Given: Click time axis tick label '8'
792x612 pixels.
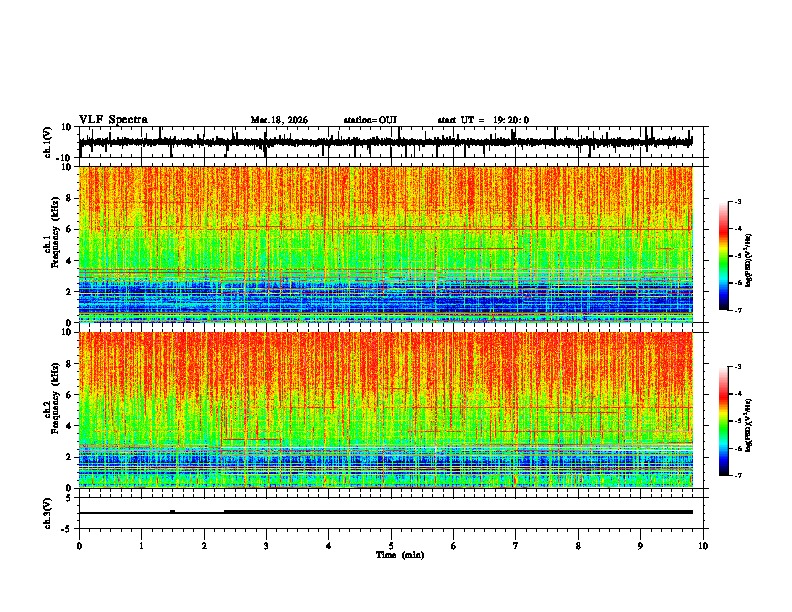Looking at the screenshot, I should pos(578,546).
